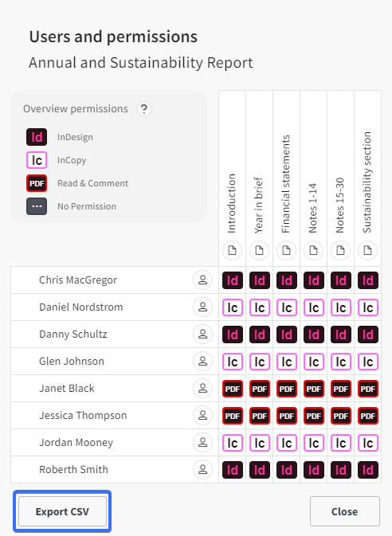Click the document icon under Introduction column
This screenshot has height=536, width=392.
tap(233, 251)
